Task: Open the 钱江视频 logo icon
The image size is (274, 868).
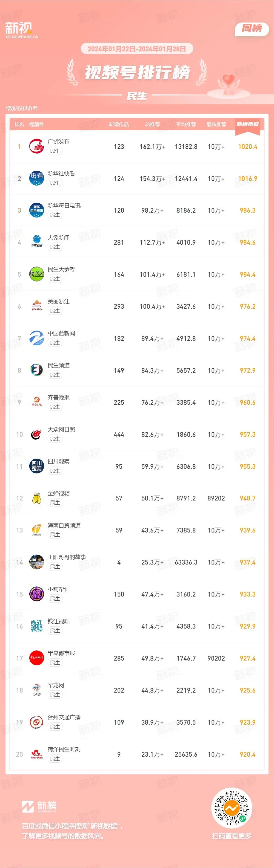Action: click(x=36, y=626)
